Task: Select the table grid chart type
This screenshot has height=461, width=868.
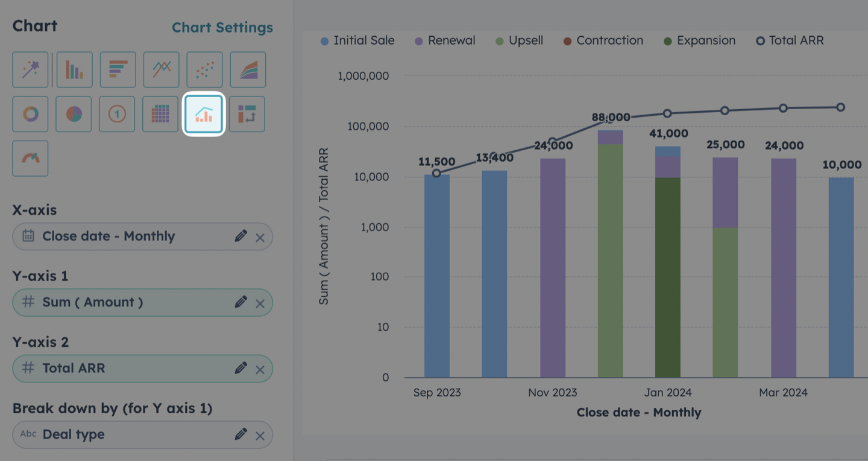Action: 160,113
